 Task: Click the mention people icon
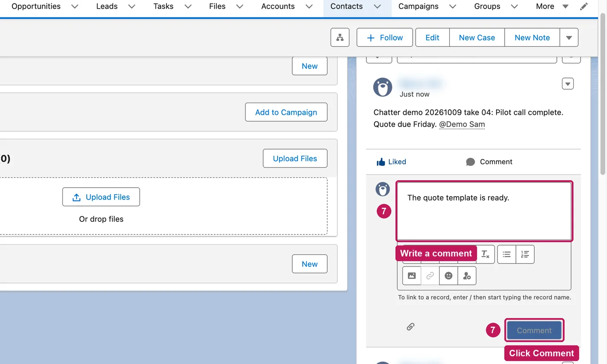467,276
